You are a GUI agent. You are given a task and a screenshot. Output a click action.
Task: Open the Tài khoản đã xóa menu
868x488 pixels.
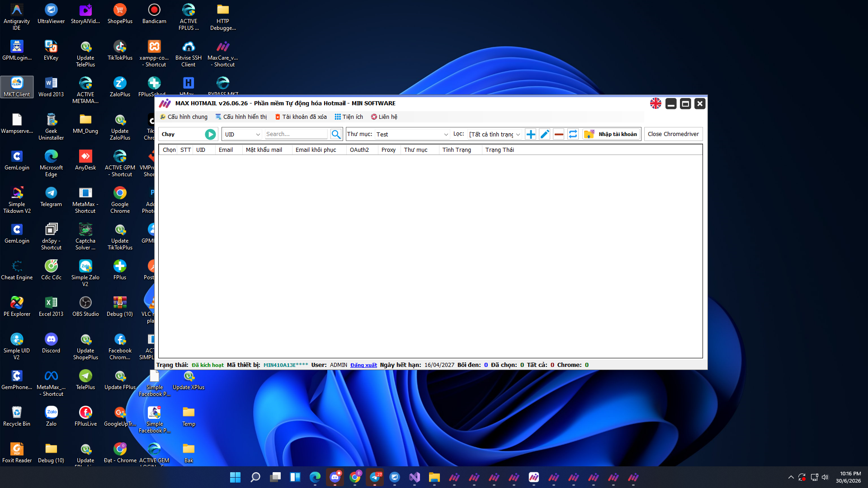(x=301, y=117)
